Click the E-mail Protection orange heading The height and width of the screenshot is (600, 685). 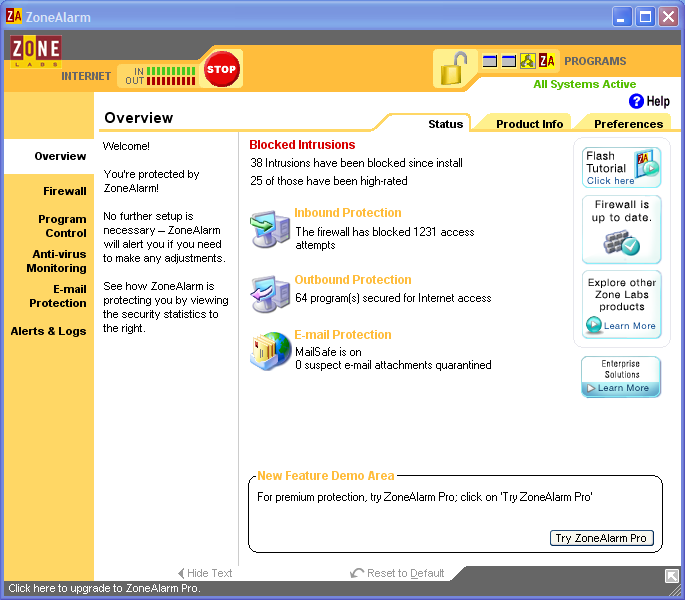point(343,334)
